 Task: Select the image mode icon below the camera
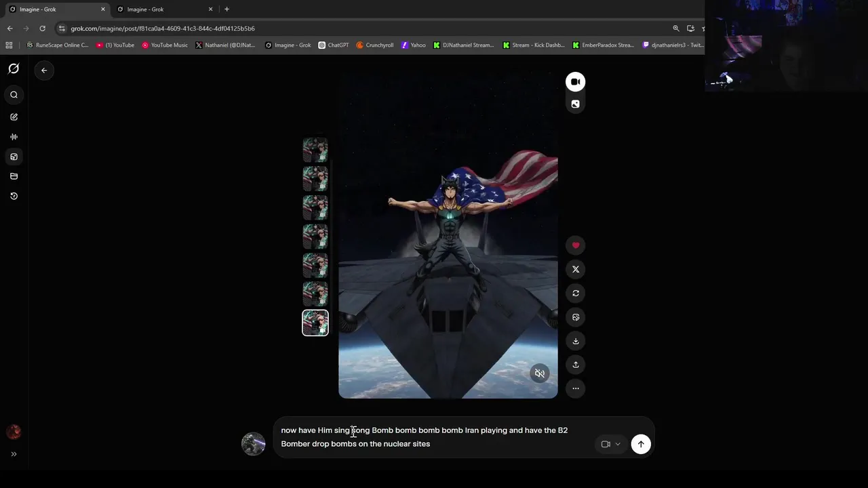tap(576, 104)
